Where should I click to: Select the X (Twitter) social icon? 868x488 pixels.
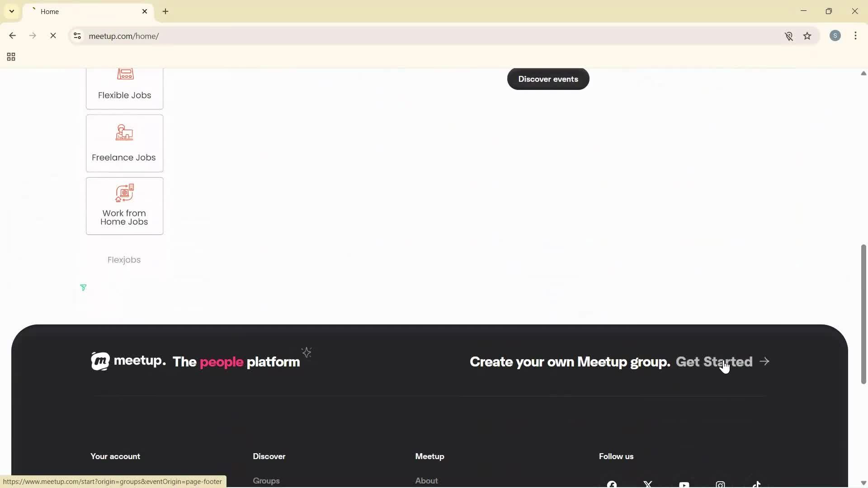(648, 484)
